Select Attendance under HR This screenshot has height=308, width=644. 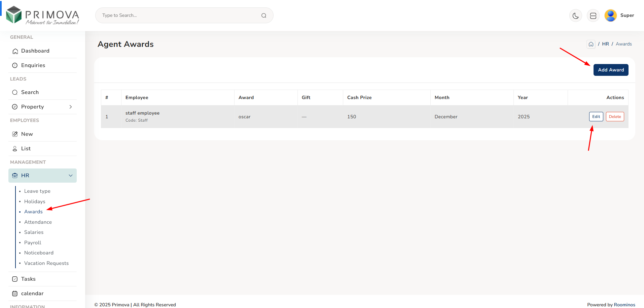pyautogui.click(x=38, y=222)
